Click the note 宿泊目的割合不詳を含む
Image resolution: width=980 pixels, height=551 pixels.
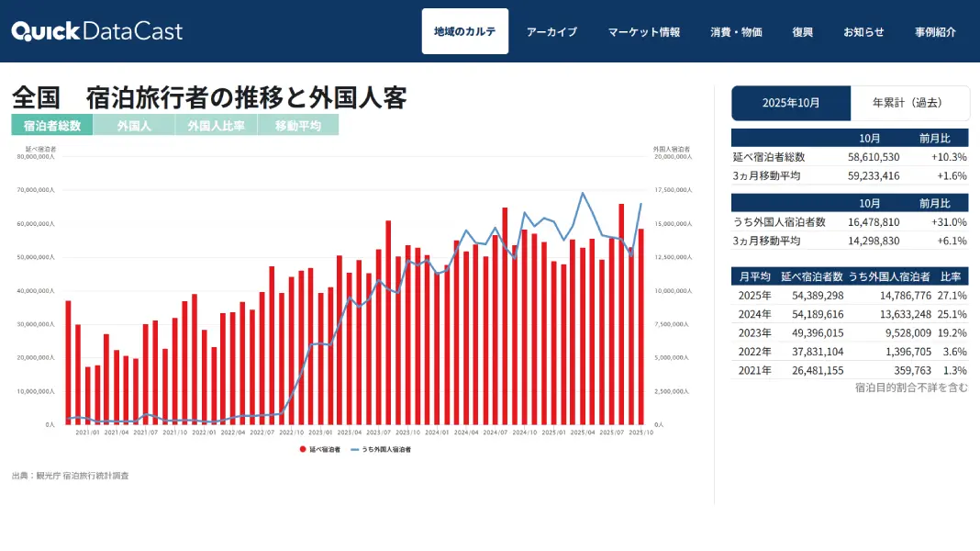(x=911, y=388)
